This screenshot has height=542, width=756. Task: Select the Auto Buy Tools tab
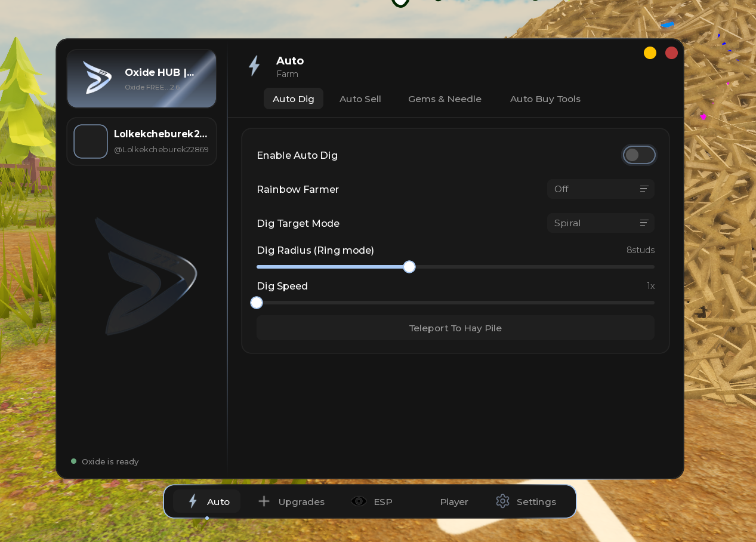545,99
